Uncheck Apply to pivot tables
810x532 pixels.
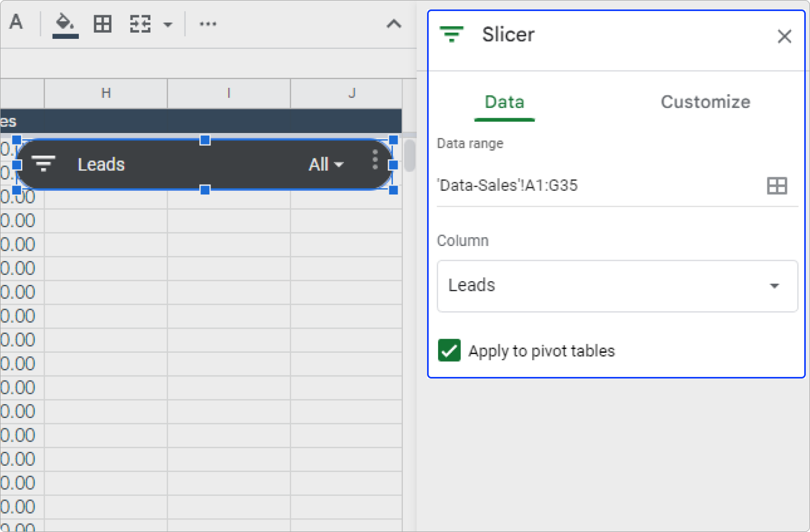coord(449,351)
